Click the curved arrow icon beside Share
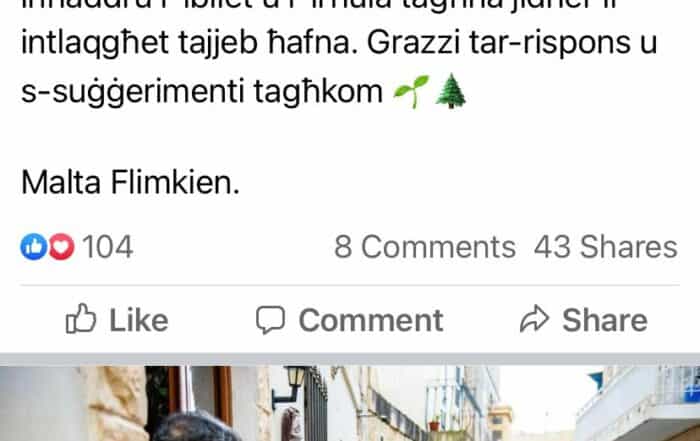700x441 pixels. (x=534, y=319)
